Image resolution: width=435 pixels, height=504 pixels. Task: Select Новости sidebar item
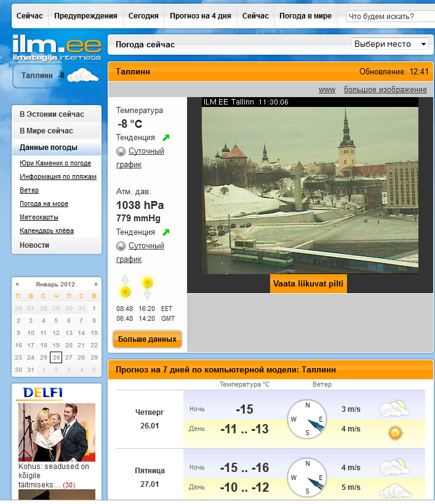click(x=57, y=245)
